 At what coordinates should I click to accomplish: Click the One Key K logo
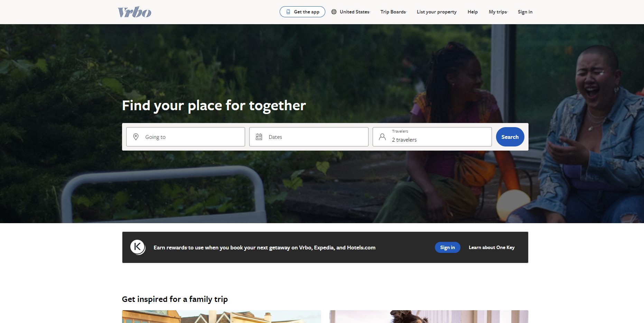coord(138,247)
